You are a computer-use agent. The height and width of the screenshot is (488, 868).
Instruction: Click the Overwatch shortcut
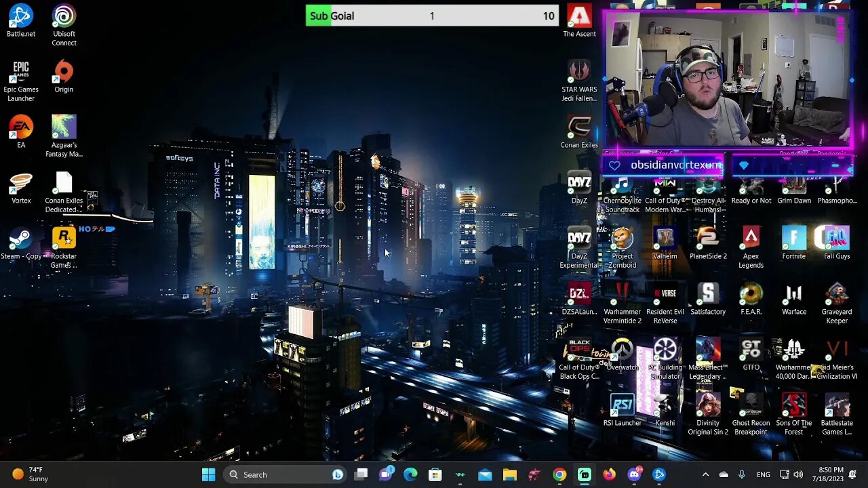click(x=622, y=354)
